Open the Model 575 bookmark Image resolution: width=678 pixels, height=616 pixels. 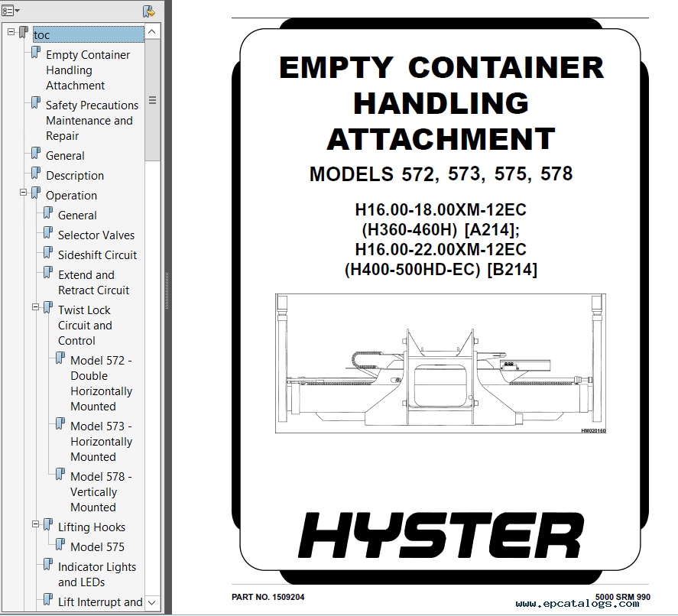pos(97,547)
